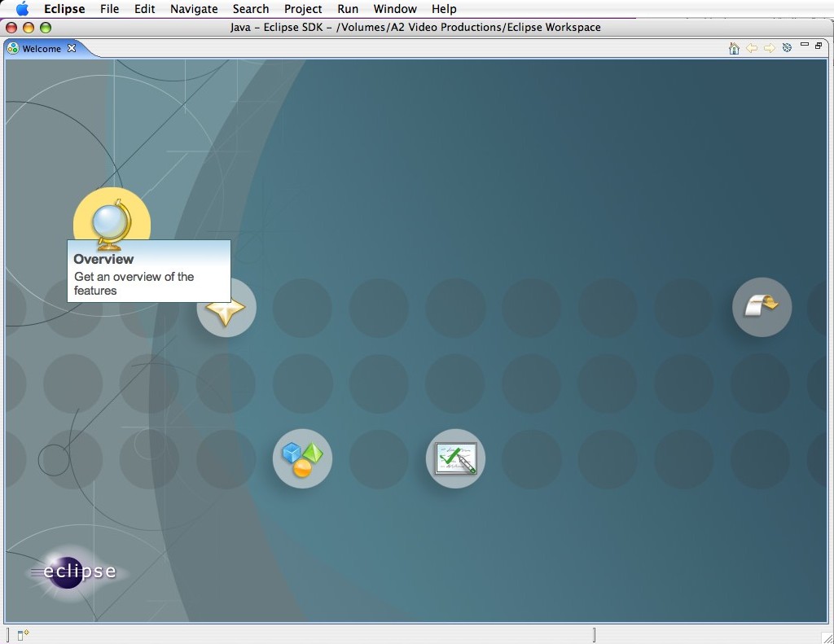Minimize the Welcome view panel

click(x=805, y=46)
